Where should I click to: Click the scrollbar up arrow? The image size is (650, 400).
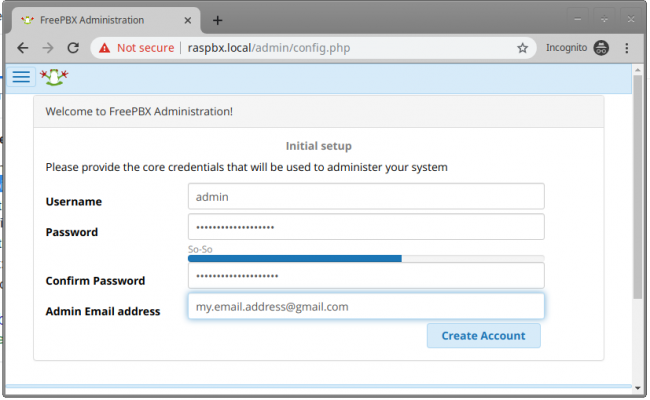[x=638, y=70]
